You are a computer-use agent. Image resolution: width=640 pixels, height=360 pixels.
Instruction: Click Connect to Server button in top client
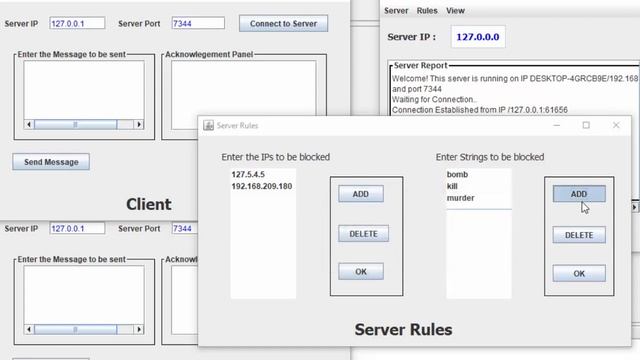(283, 24)
